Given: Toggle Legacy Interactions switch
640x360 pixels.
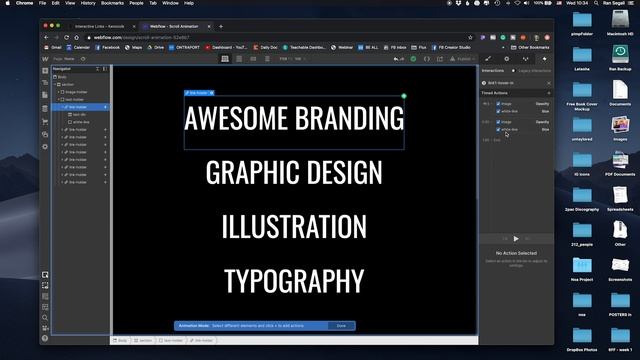Looking at the screenshot, I should tap(513, 71).
